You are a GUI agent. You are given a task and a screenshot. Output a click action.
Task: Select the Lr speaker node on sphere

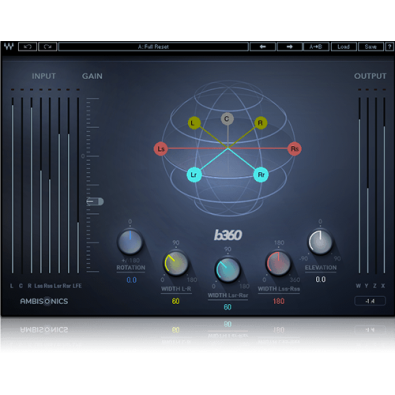(194, 175)
